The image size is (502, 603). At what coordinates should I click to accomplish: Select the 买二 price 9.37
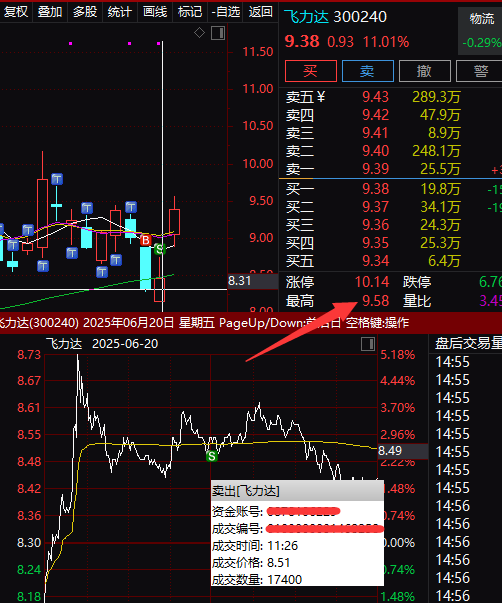[375, 207]
